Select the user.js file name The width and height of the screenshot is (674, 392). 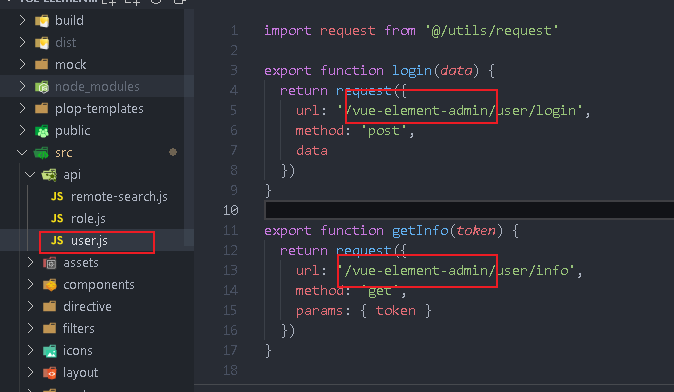89,241
